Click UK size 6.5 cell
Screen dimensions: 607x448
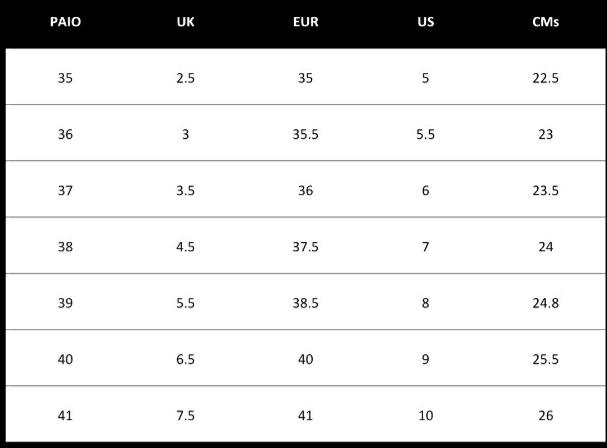(x=185, y=359)
